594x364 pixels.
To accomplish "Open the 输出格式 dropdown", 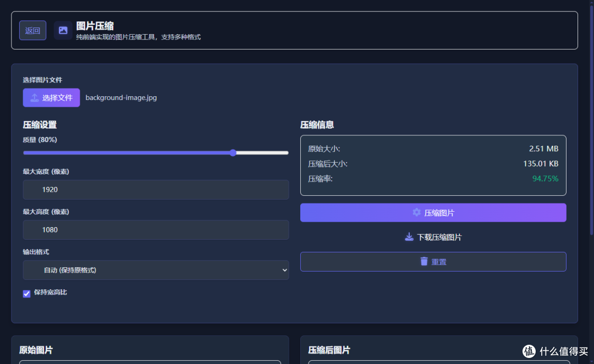I will tap(156, 270).
